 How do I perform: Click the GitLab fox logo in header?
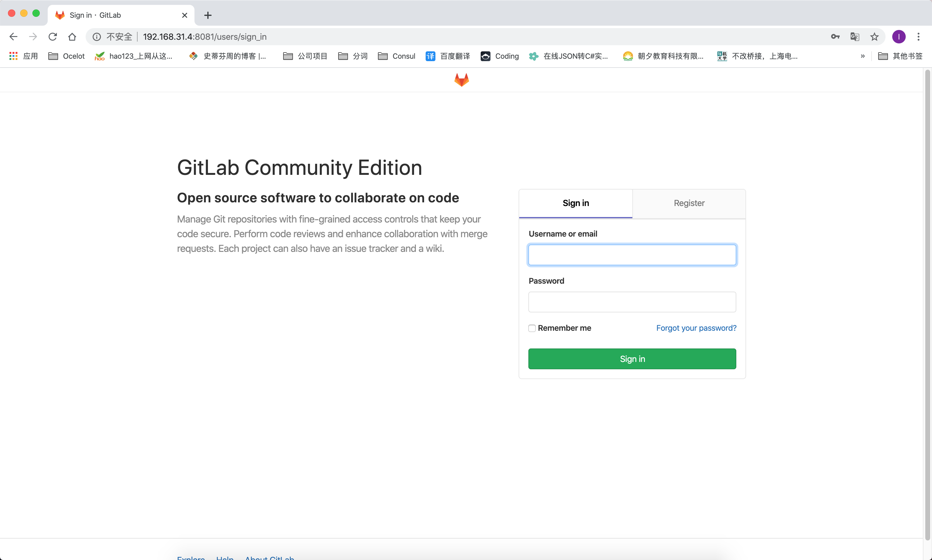(x=461, y=80)
